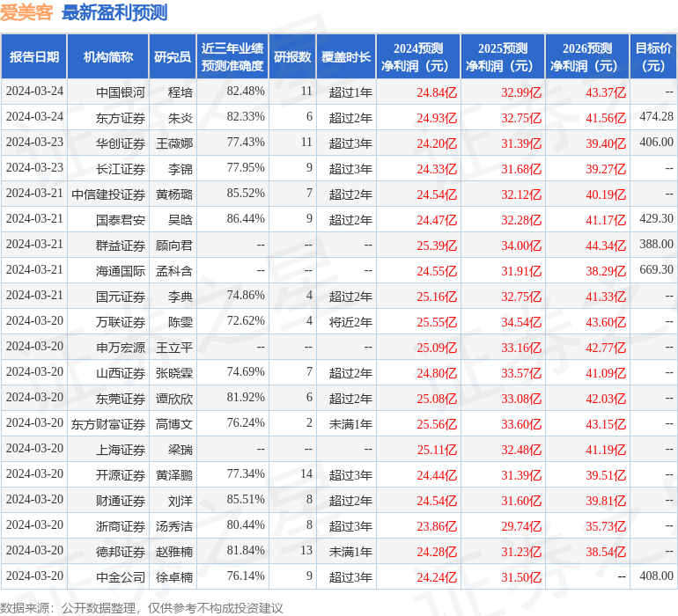Click the 数据来源 footer note
Image resolution: width=678 pixels, height=616 pixels.
pos(142,609)
